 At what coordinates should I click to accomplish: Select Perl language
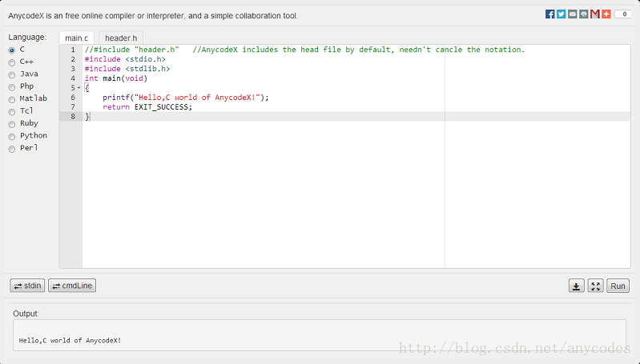coord(12,149)
